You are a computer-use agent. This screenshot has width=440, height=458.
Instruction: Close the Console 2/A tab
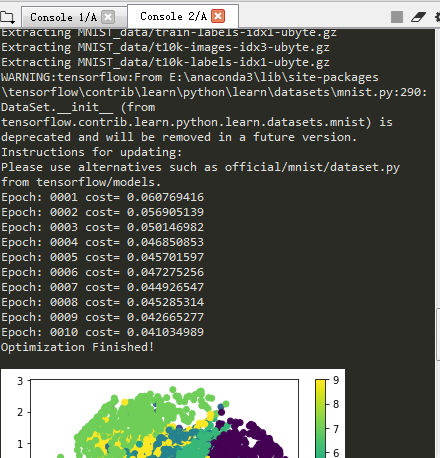(x=218, y=16)
